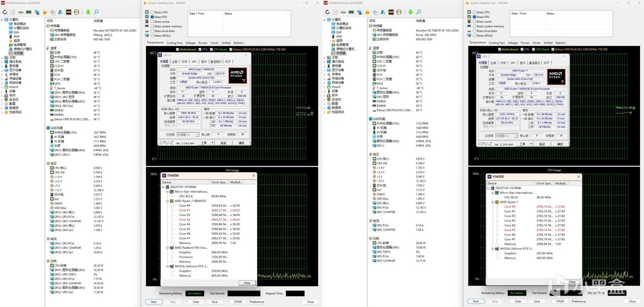Select 电源管理 item in the left AIDA64 tree
Screen dimensions: 644x307
pos(19,45)
